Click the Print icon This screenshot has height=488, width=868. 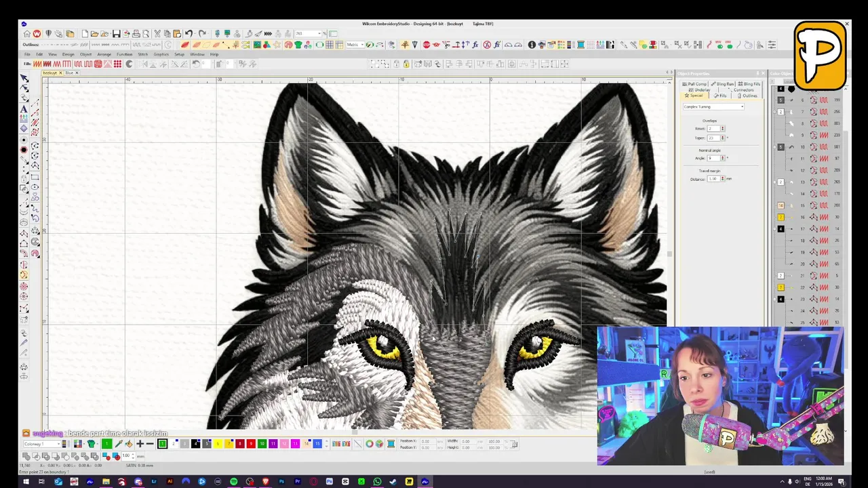point(136,33)
